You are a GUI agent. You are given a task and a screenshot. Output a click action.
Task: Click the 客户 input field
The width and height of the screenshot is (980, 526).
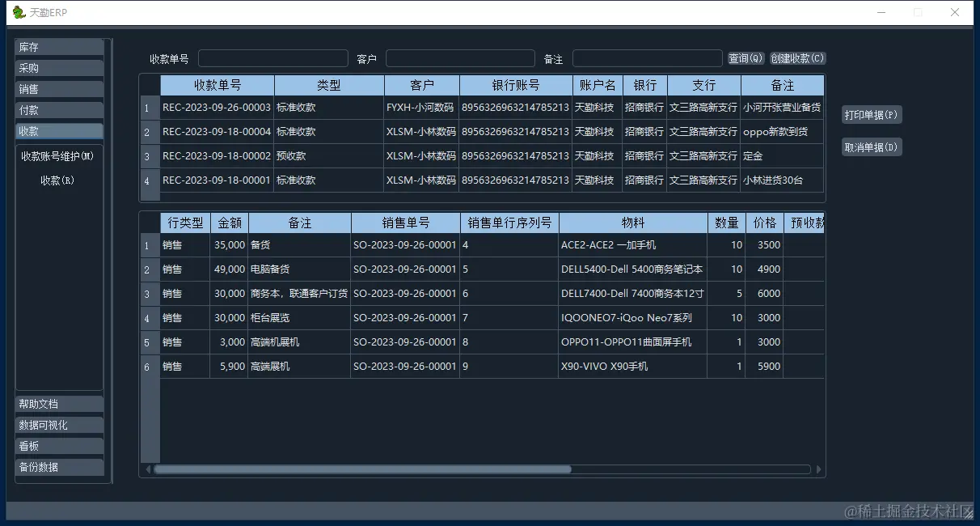click(x=460, y=57)
